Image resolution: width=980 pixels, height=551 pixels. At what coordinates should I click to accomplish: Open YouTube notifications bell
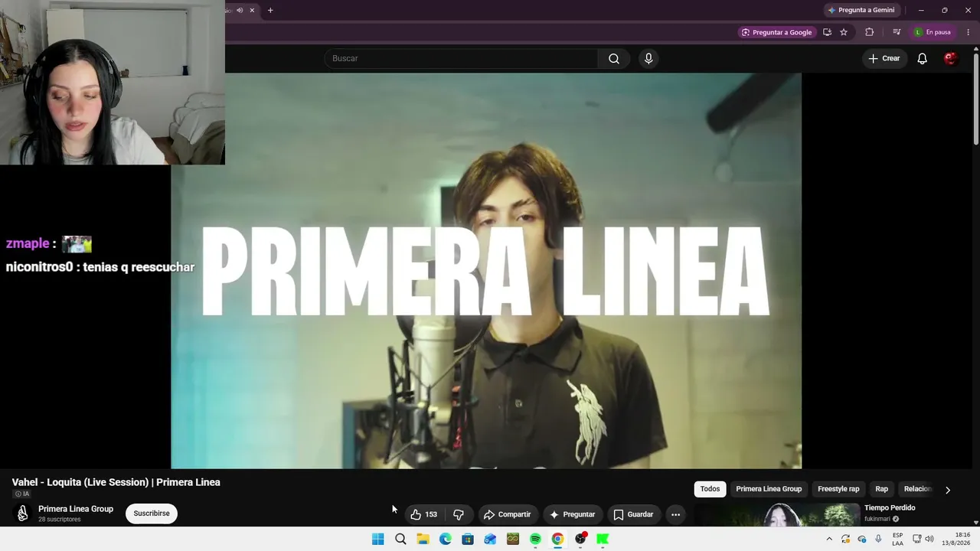(923, 59)
